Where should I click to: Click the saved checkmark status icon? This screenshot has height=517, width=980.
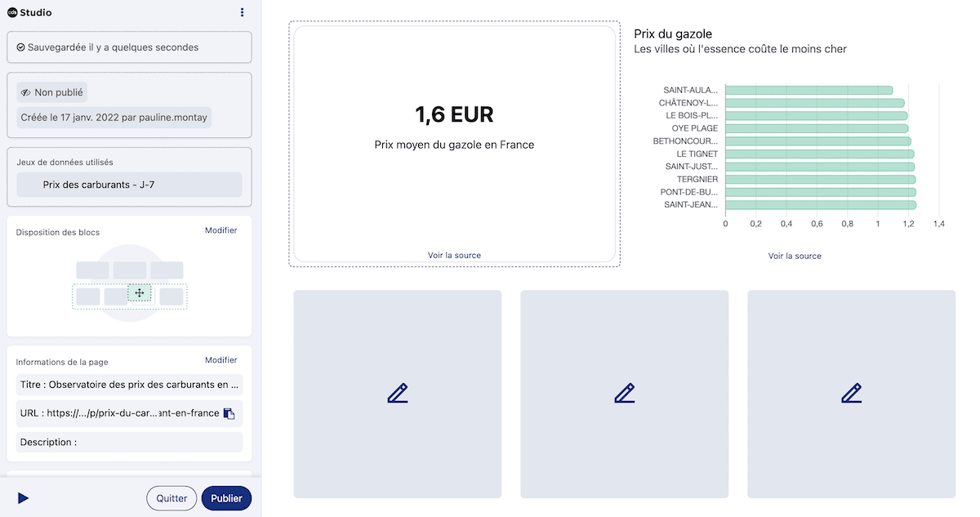point(20,47)
